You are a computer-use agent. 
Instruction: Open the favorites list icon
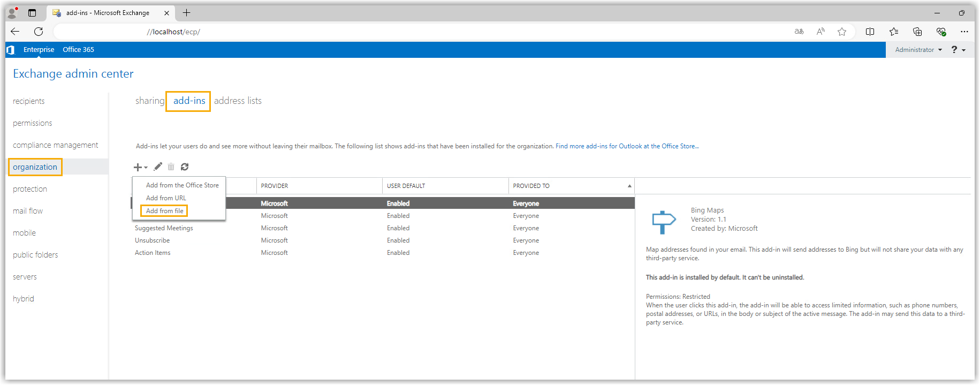click(894, 32)
